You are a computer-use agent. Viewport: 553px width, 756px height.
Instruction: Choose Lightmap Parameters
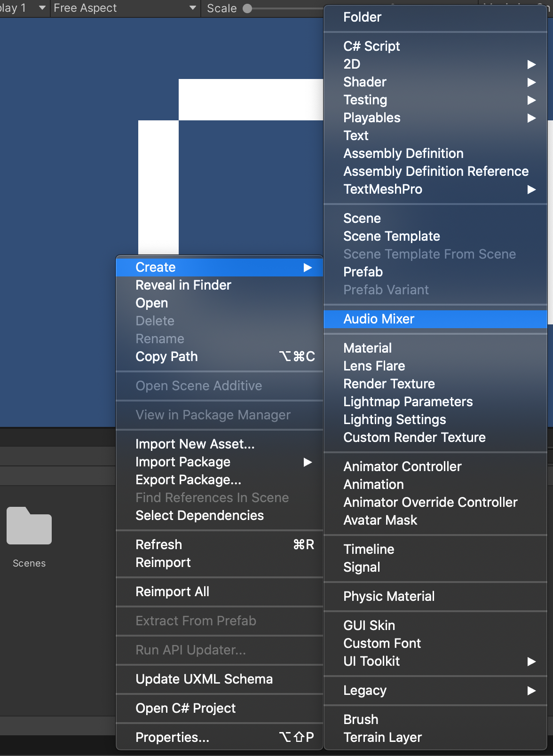(435, 402)
